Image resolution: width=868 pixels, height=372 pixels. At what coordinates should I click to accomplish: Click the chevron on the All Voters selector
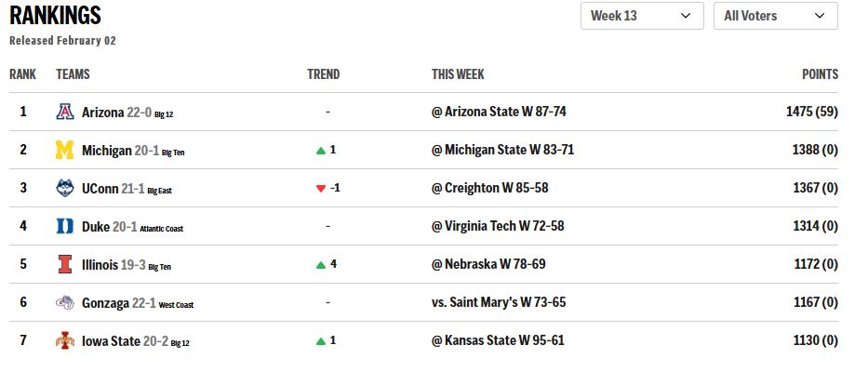click(x=820, y=16)
